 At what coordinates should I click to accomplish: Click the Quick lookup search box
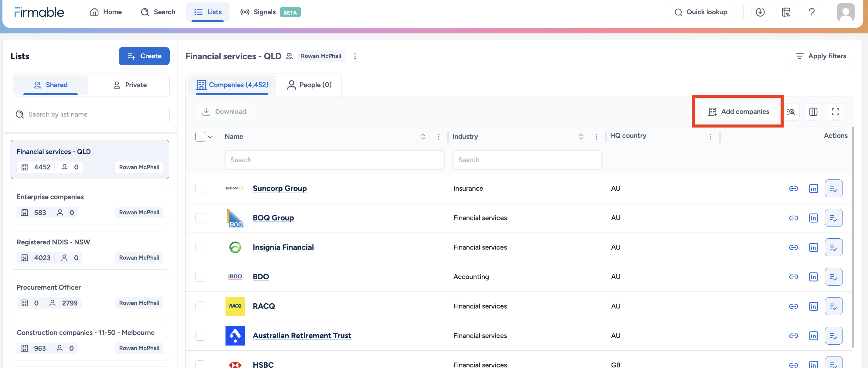700,12
